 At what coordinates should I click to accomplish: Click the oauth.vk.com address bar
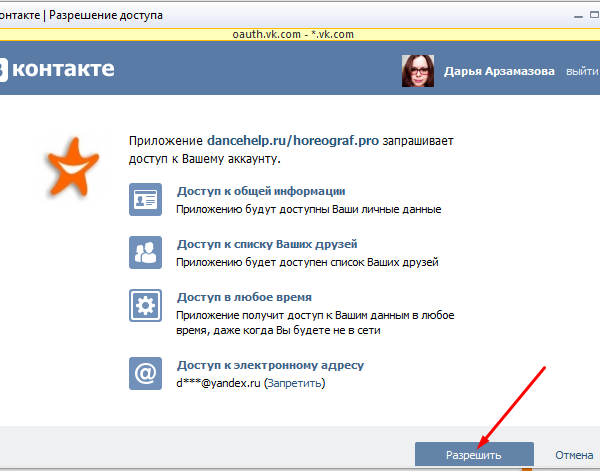(x=293, y=34)
